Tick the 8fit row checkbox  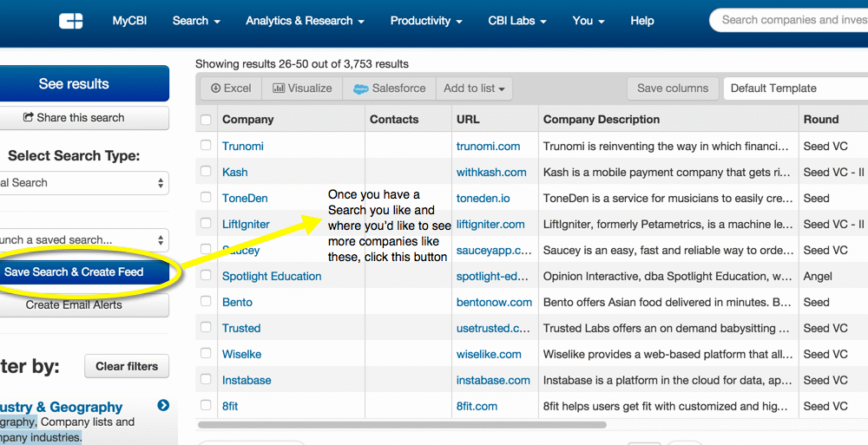tap(206, 405)
